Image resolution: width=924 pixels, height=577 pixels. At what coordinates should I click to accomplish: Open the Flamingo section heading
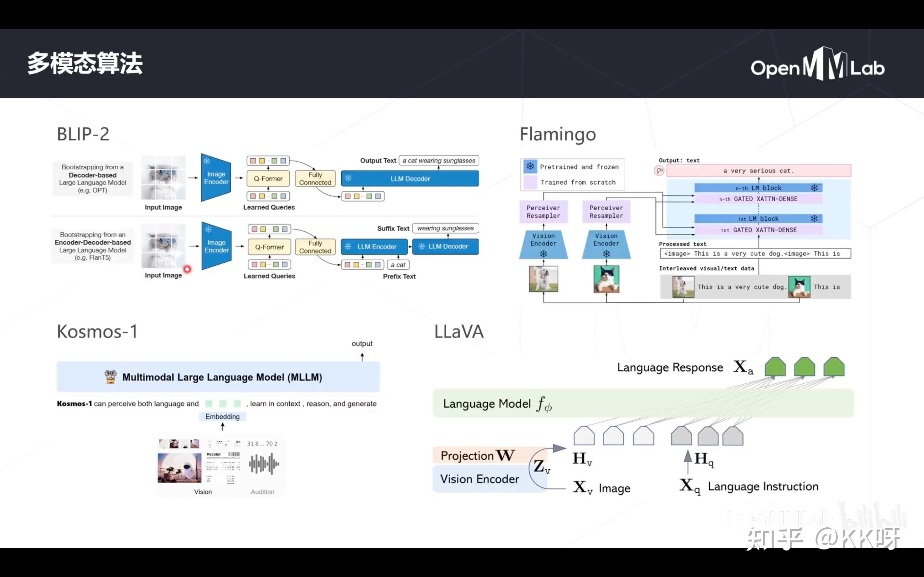[x=558, y=134]
